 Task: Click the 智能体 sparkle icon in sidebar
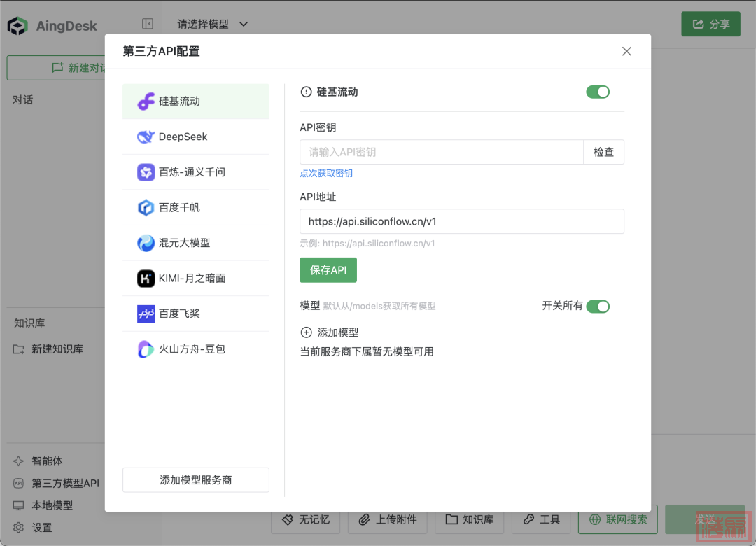tap(18, 461)
